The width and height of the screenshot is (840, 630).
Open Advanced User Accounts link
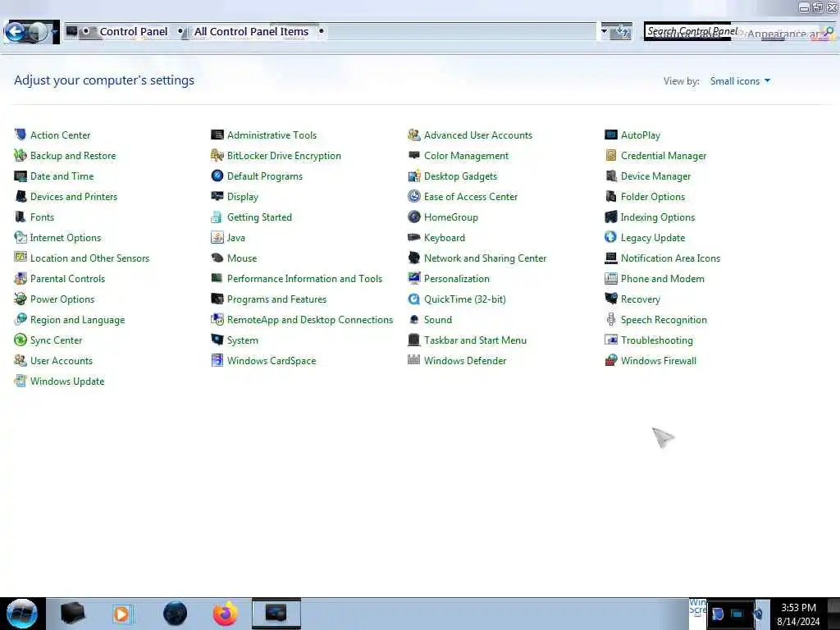[478, 135]
